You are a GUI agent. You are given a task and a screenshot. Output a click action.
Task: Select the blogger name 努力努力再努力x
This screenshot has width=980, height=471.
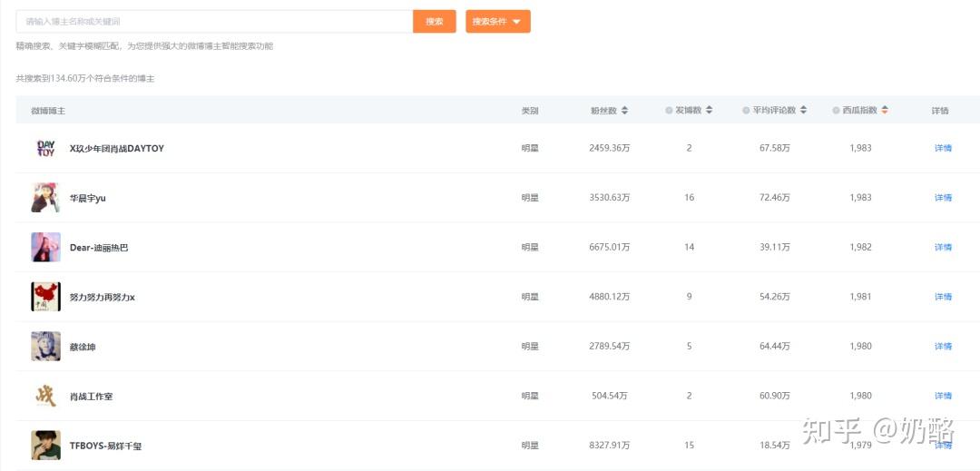(x=103, y=297)
